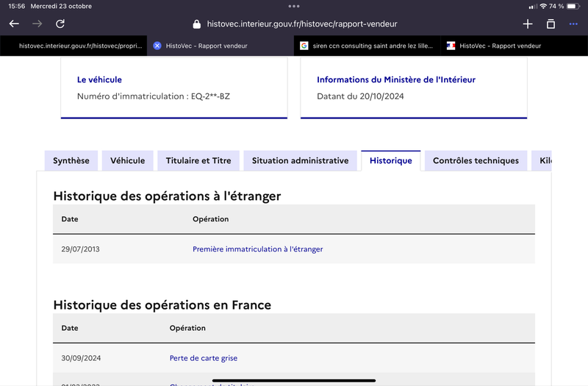Reload the page with the refresh icon
Screen dimensions: 588x386
(x=60, y=24)
